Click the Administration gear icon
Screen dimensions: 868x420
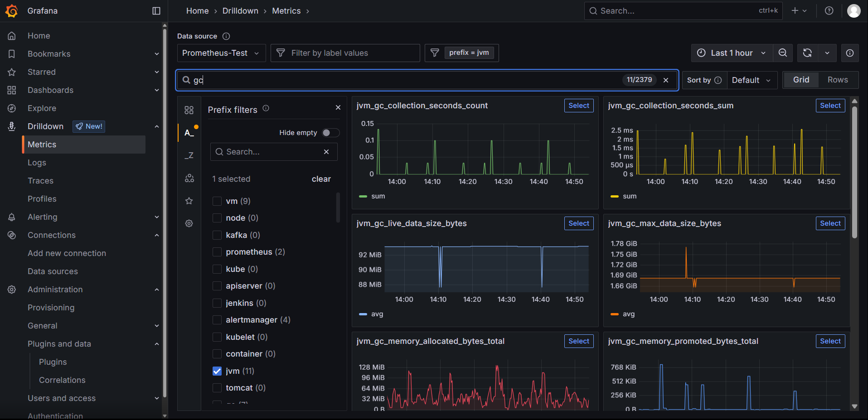click(x=12, y=290)
